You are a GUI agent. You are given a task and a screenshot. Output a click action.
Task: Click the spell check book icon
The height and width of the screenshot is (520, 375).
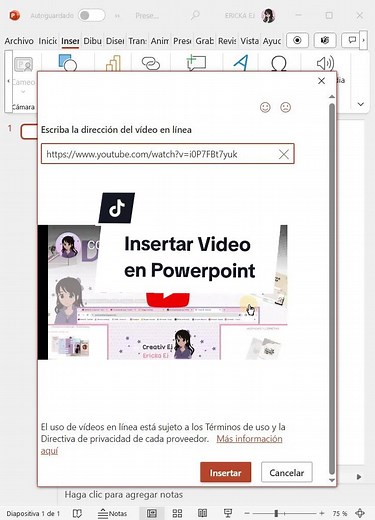[77, 513]
